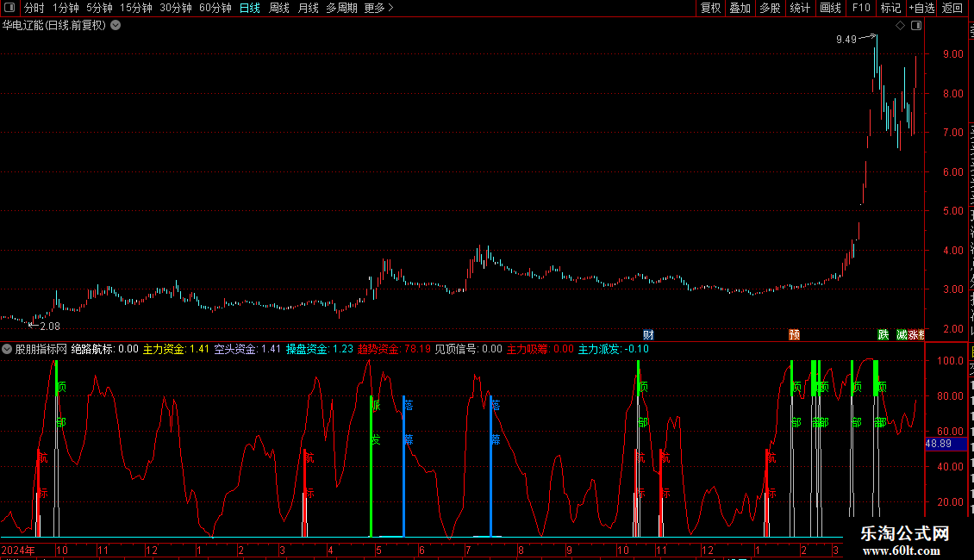Screen dimensions: 974x560
Task: Expand the indicator dropdown beside 股朋指标网
Action: point(7,350)
